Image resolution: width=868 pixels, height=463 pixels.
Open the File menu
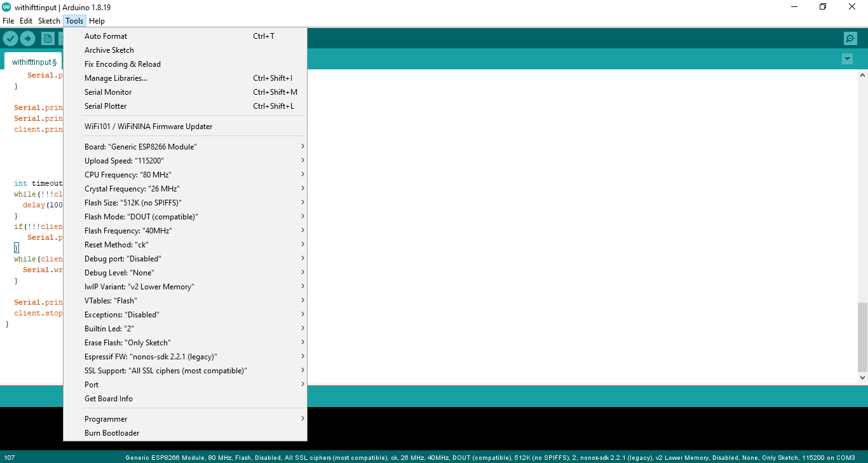pyautogui.click(x=8, y=20)
